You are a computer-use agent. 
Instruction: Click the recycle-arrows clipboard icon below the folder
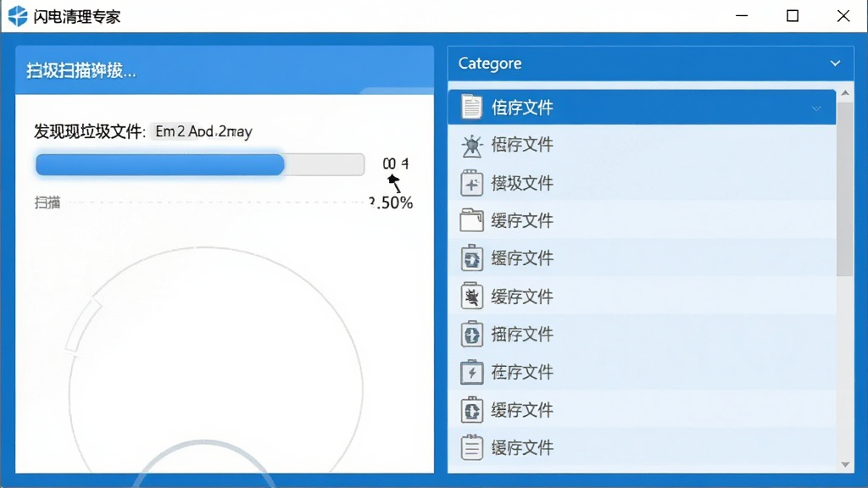[x=471, y=258]
